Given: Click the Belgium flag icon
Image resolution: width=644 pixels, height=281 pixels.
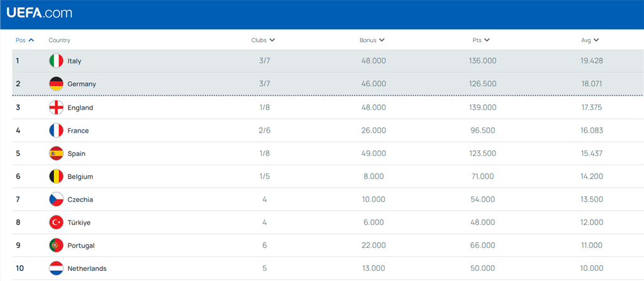Looking at the screenshot, I should tap(56, 177).
